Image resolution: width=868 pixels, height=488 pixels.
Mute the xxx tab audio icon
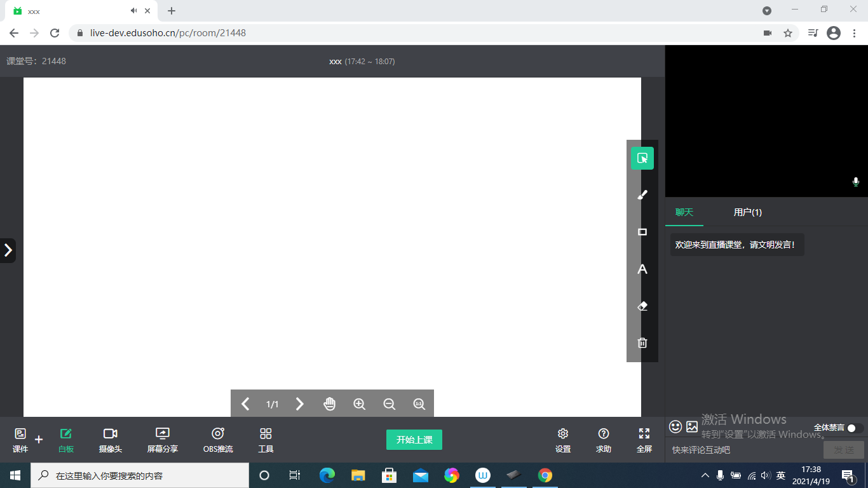click(134, 11)
